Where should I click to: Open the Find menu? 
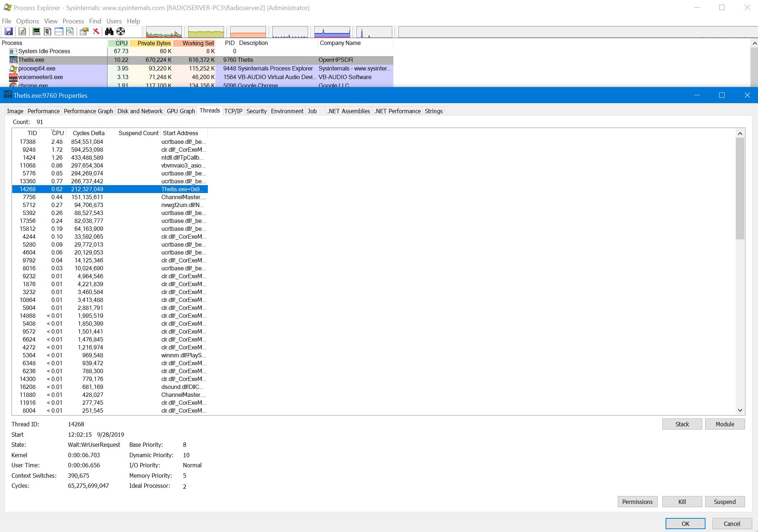pyautogui.click(x=95, y=21)
